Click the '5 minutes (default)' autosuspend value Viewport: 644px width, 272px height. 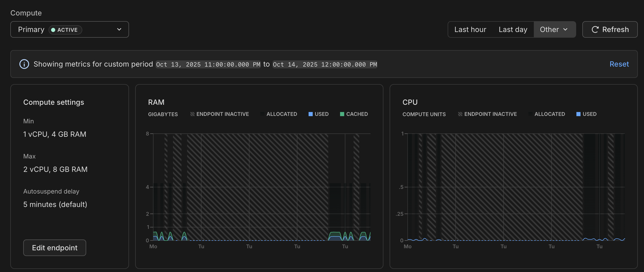pos(55,204)
